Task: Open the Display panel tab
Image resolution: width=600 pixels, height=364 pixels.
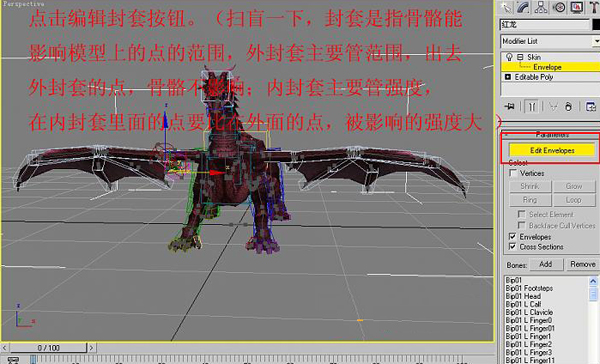Action: (x=577, y=7)
